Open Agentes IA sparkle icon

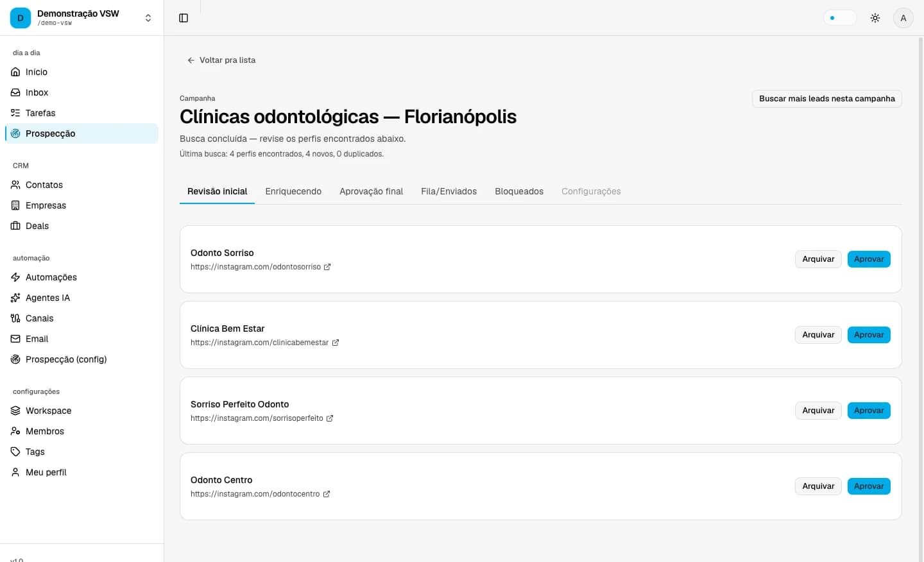tap(15, 298)
